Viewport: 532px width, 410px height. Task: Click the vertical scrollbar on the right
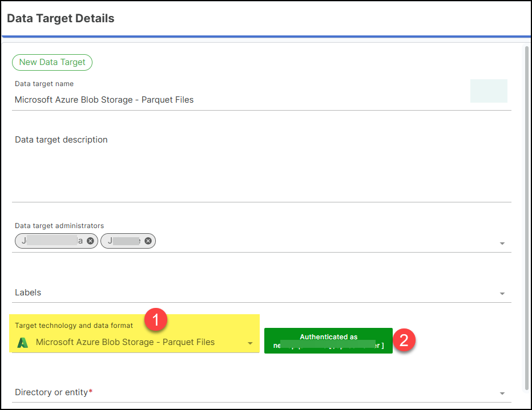526,217
